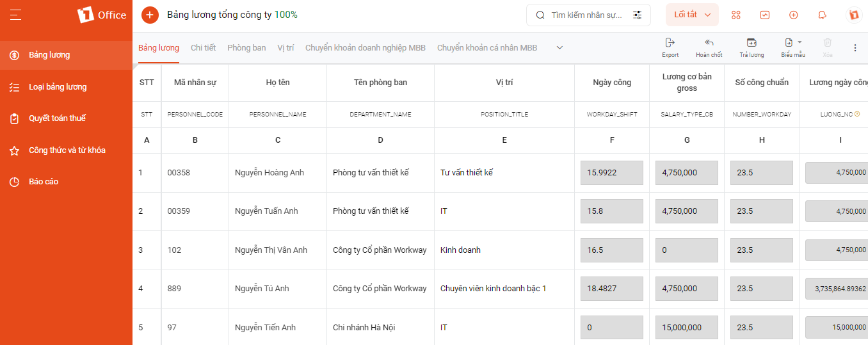Switch to the Vị trí tab

(x=285, y=48)
